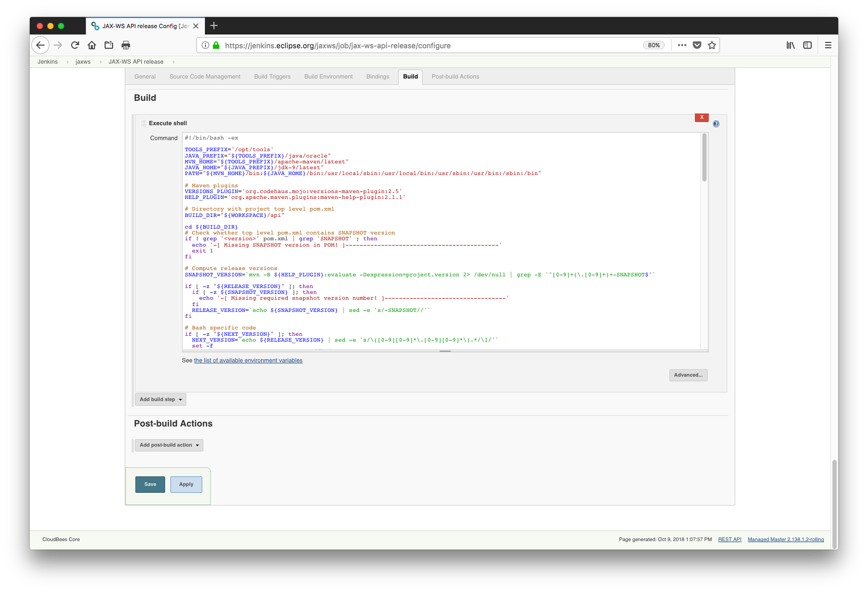Toggle the browser sidebar view
Image resolution: width=868 pixels, height=592 pixels.
coord(807,45)
